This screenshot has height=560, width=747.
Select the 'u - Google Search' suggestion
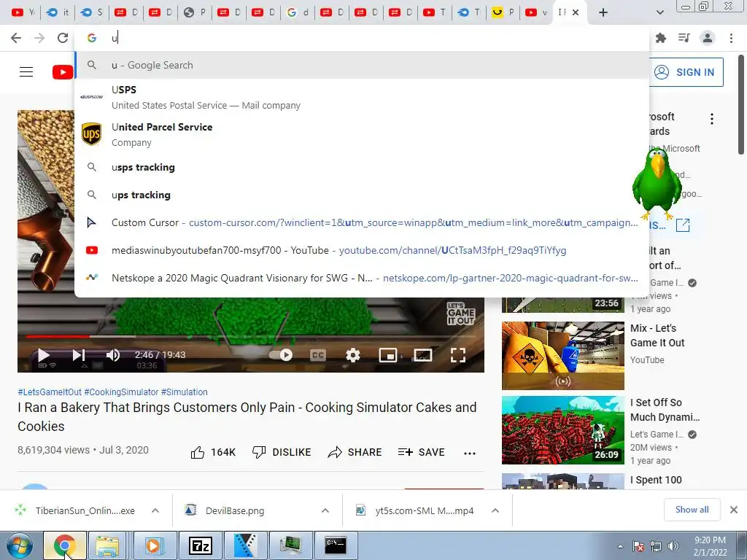[x=362, y=65]
